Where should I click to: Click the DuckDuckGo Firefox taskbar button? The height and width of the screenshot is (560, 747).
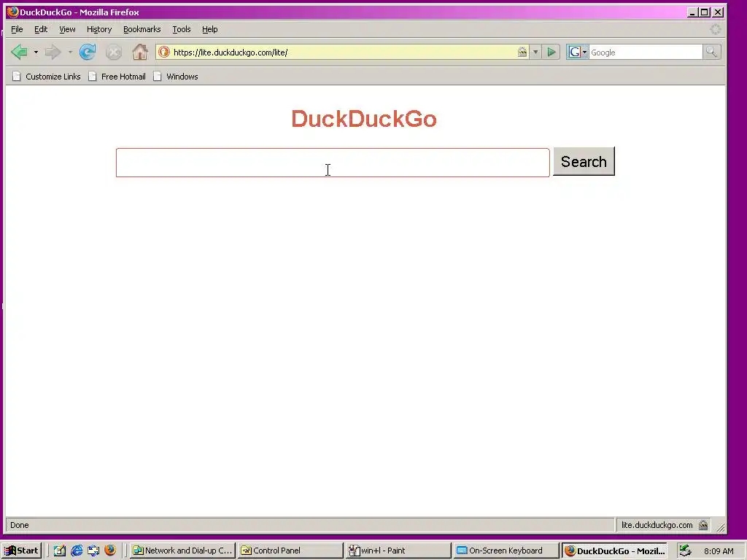[x=614, y=551]
